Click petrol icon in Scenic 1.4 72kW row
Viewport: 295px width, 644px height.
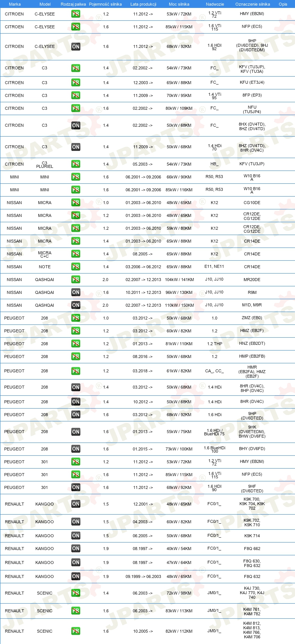[76, 593]
